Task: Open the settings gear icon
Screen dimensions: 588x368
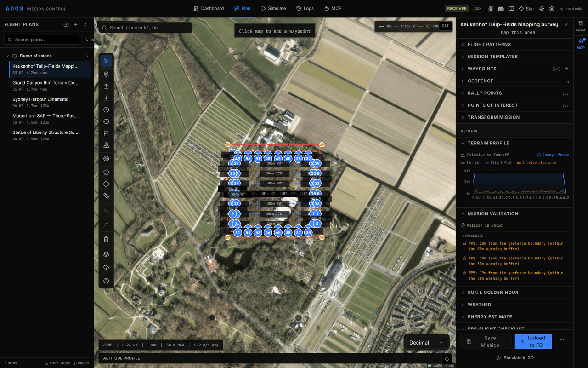Action: click(552, 9)
